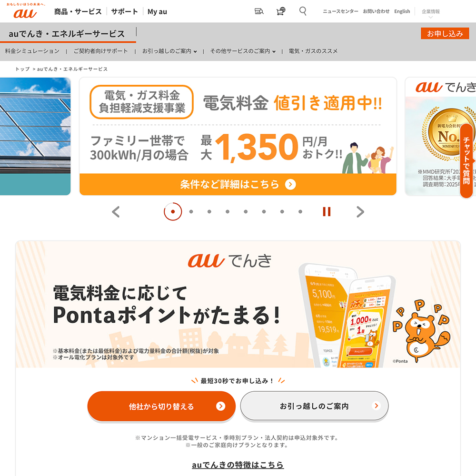
Task: Expand お引っ越しのご案内 submenu
Action: [169, 51]
